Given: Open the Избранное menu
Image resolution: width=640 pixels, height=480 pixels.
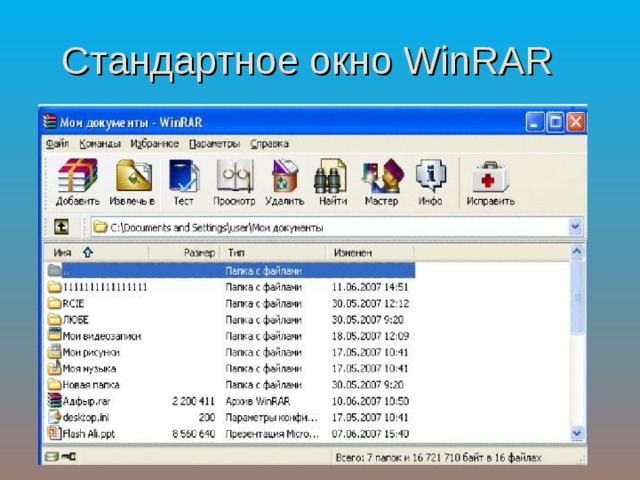Looking at the screenshot, I should tap(155, 144).
